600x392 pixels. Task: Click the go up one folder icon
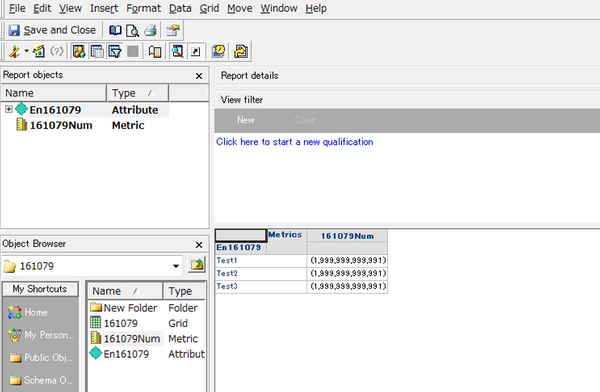[197, 265]
